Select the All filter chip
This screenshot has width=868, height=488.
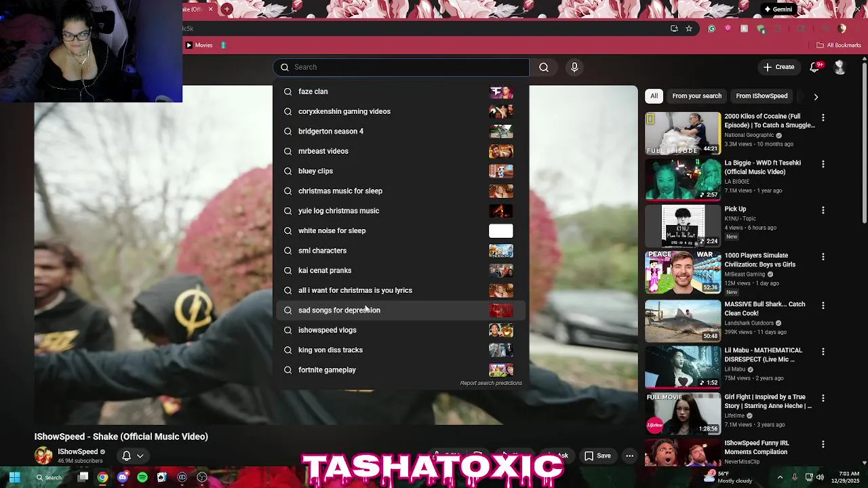point(654,96)
